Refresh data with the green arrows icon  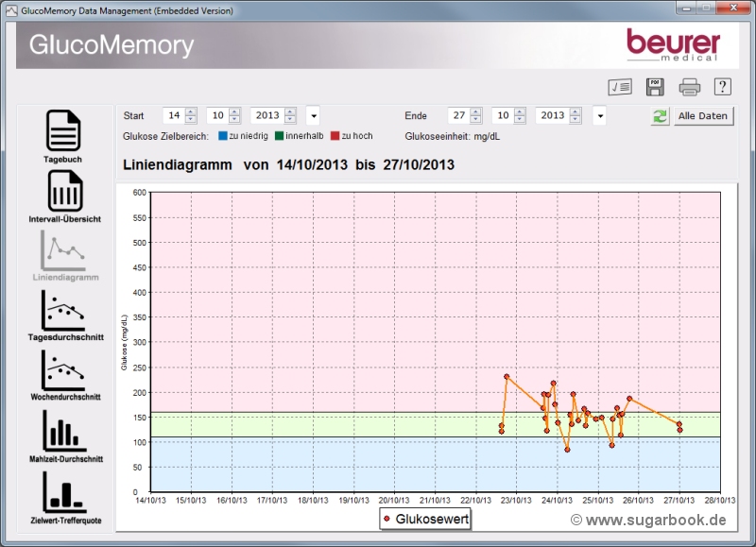pyautogui.click(x=660, y=116)
